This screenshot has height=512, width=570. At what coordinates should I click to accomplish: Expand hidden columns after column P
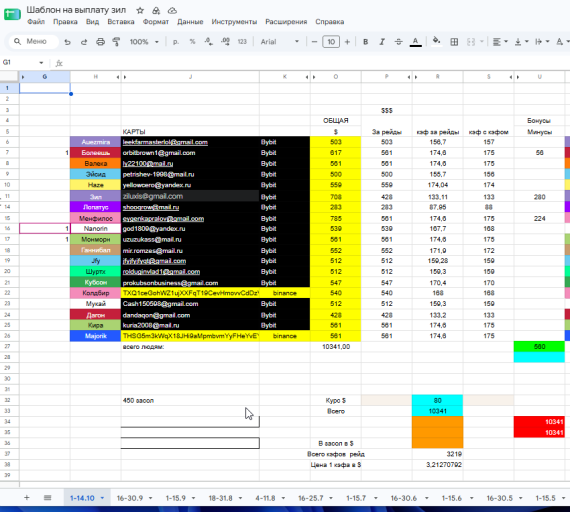409,77
